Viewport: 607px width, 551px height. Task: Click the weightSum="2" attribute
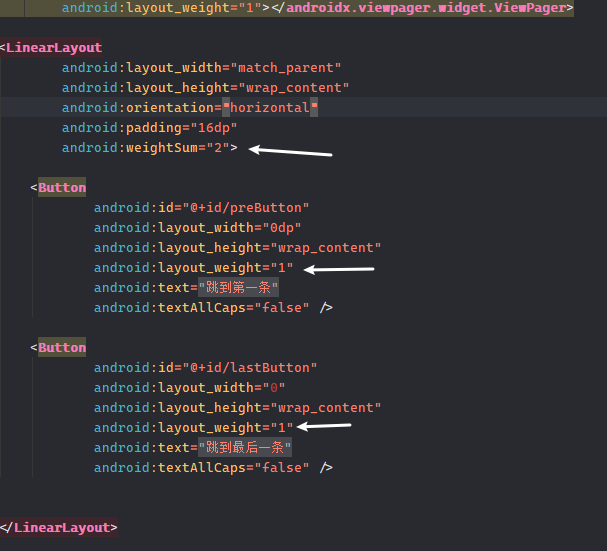click(x=146, y=148)
